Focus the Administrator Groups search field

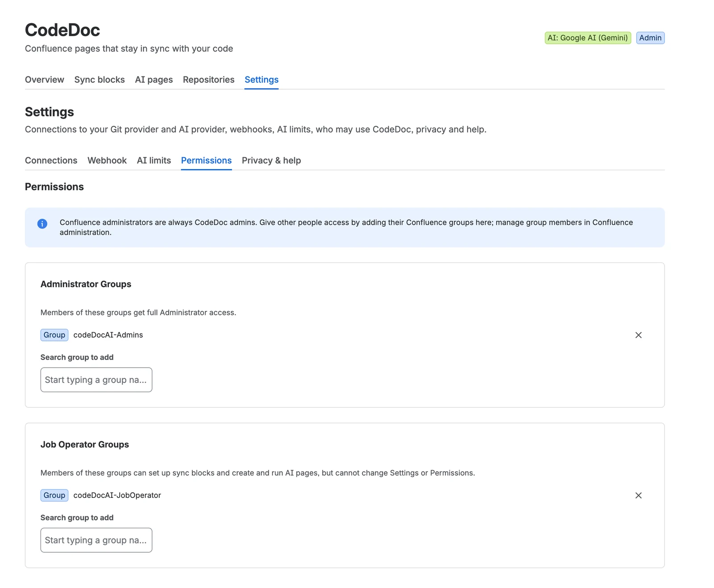(96, 380)
